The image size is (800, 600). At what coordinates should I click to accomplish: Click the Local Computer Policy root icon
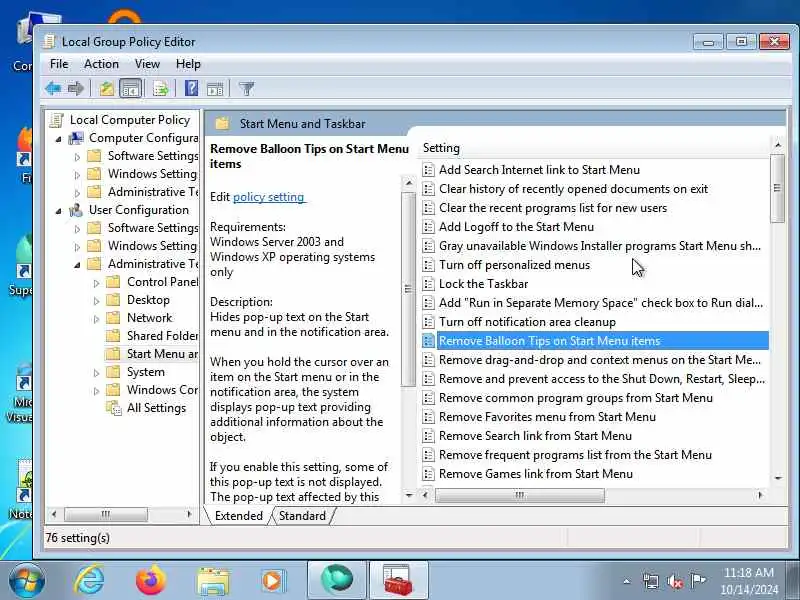coord(56,120)
